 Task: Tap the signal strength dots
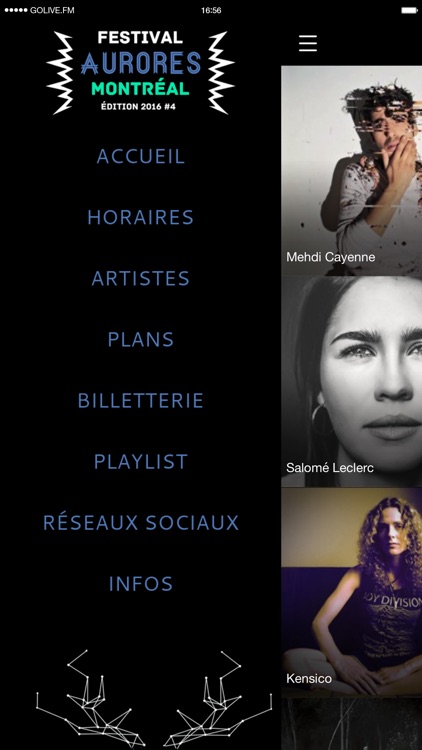[16, 10]
